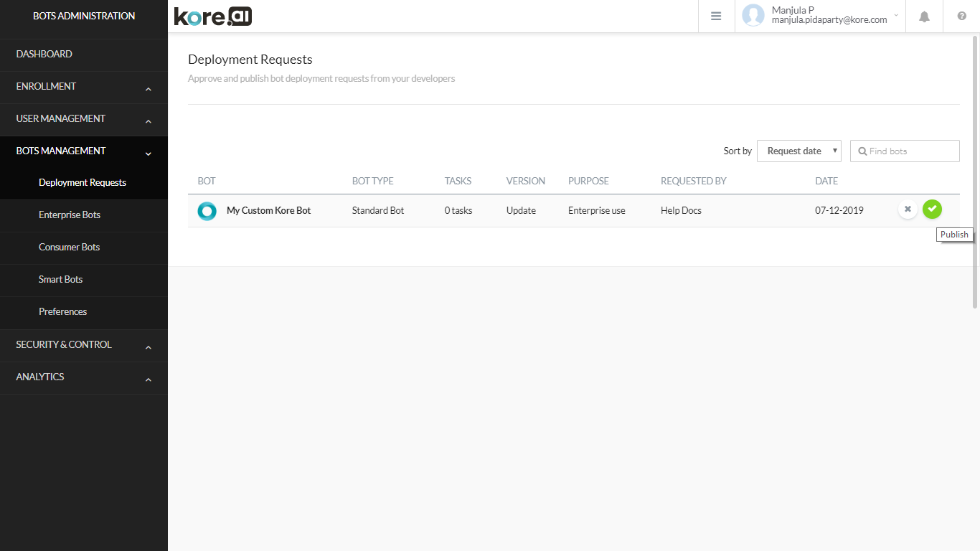This screenshot has height=551, width=980.
Task: Open the Sort by Request date dropdown
Action: [x=799, y=151]
